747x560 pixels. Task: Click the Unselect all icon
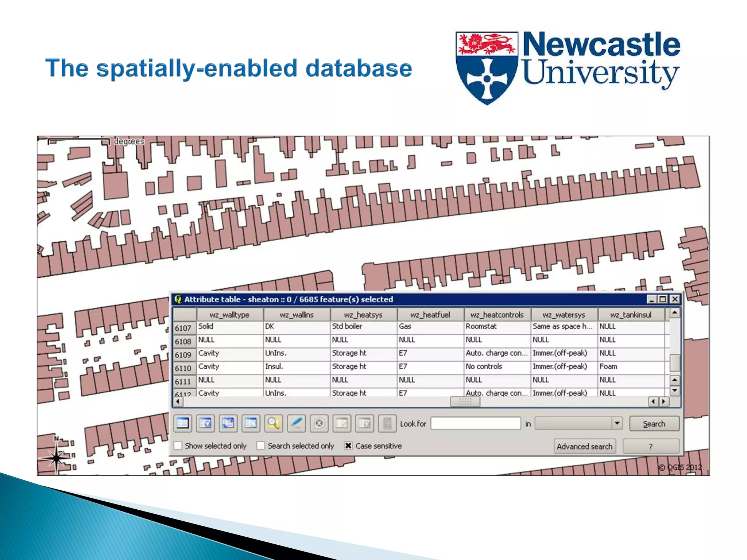point(182,423)
